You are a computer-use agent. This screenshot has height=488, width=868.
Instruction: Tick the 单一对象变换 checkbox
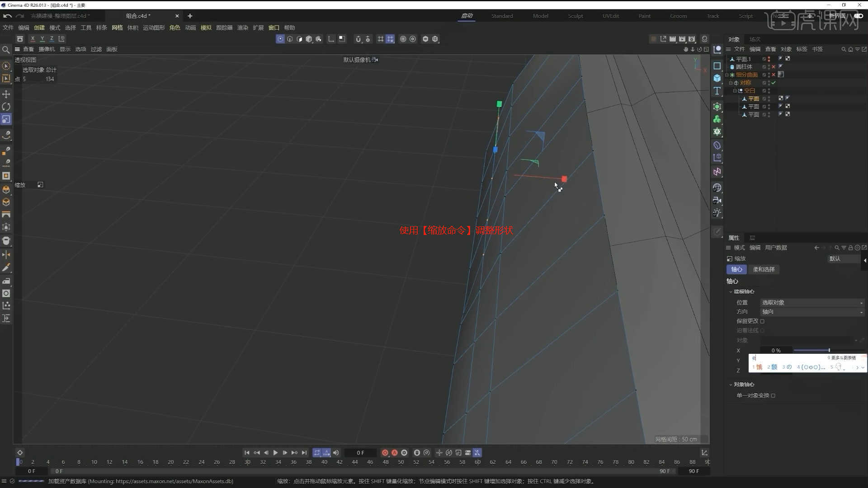pyautogui.click(x=773, y=396)
